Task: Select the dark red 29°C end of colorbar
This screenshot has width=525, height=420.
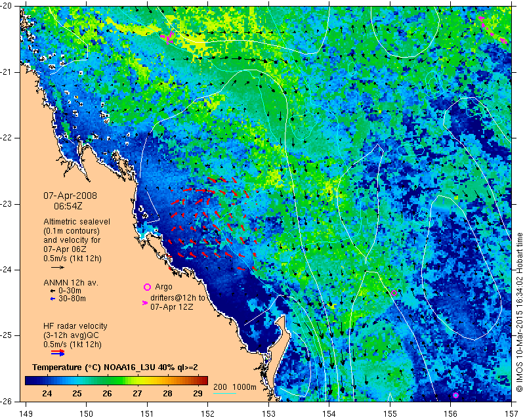Action: pos(203,381)
